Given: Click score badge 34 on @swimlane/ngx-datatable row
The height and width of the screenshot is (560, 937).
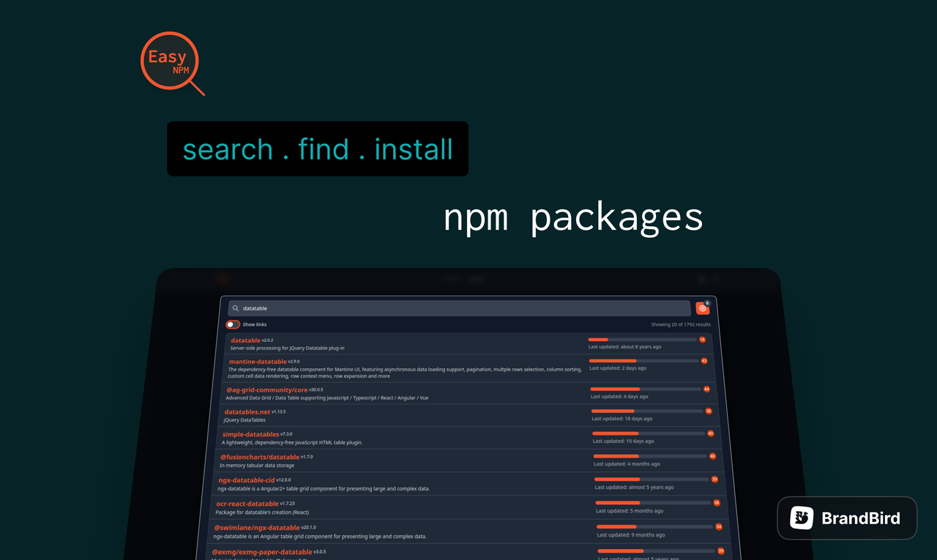Looking at the screenshot, I should point(719,527).
